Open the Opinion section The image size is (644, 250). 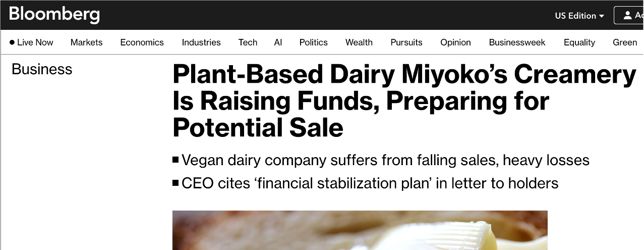455,42
